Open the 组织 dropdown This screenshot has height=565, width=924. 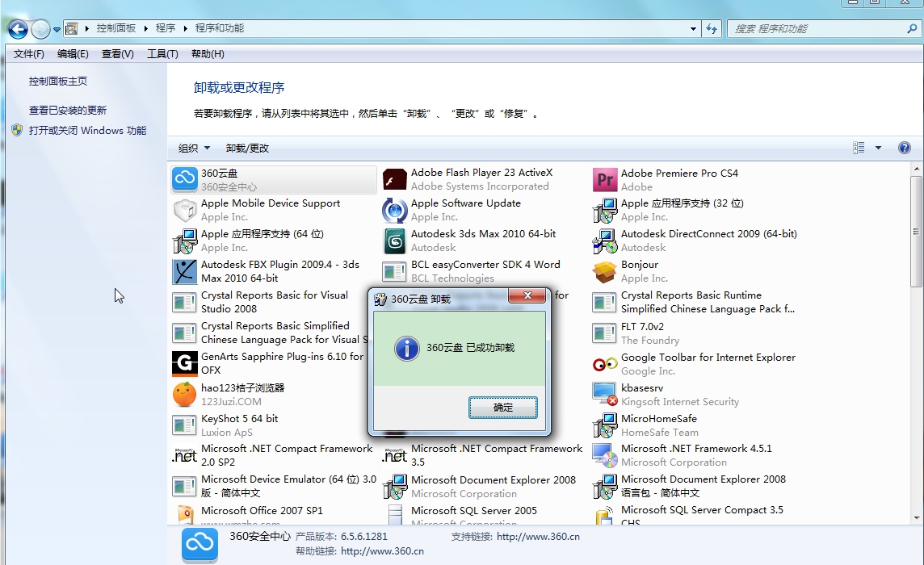(194, 148)
